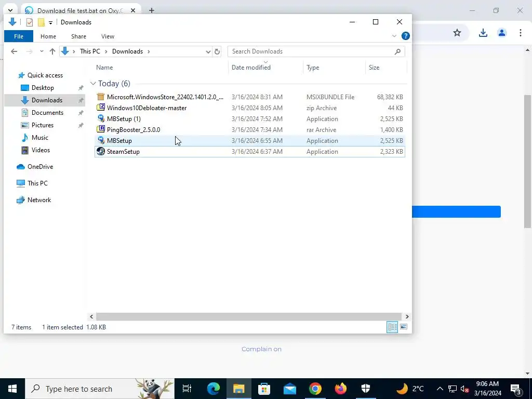Select Videos in navigation pane
The width and height of the screenshot is (532, 399).
[x=41, y=150]
